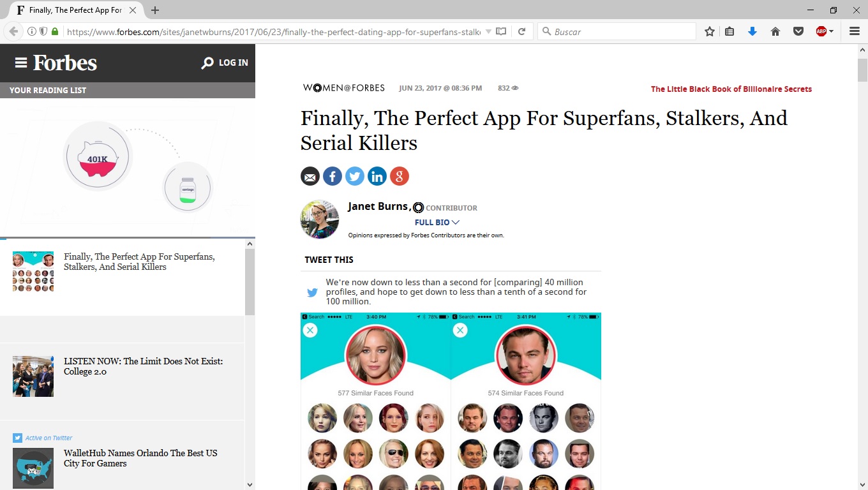The width and height of the screenshot is (868, 490).
Task: Click the large Leonardo DiCaprio face circle
Action: tap(526, 355)
